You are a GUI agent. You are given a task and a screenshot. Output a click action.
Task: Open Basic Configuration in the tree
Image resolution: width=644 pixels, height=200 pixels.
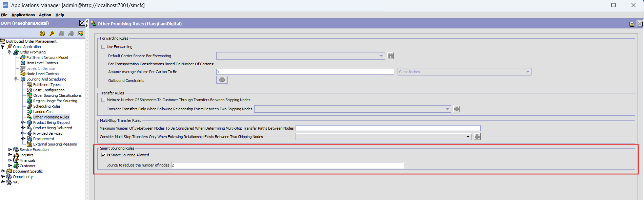point(49,90)
